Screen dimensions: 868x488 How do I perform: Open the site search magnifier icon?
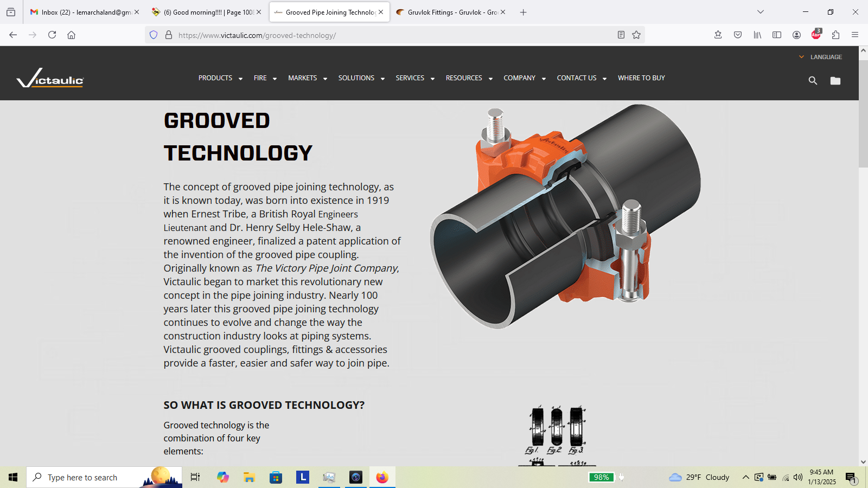point(813,81)
